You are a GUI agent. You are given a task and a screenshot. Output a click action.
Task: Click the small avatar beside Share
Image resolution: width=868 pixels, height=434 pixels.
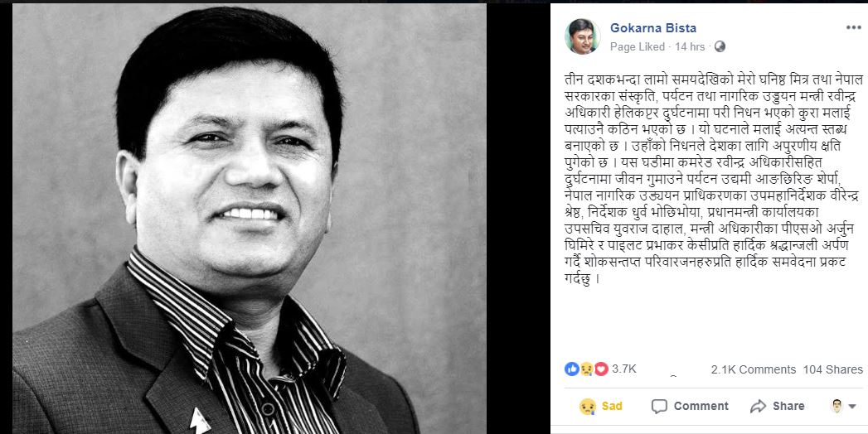point(837,407)
